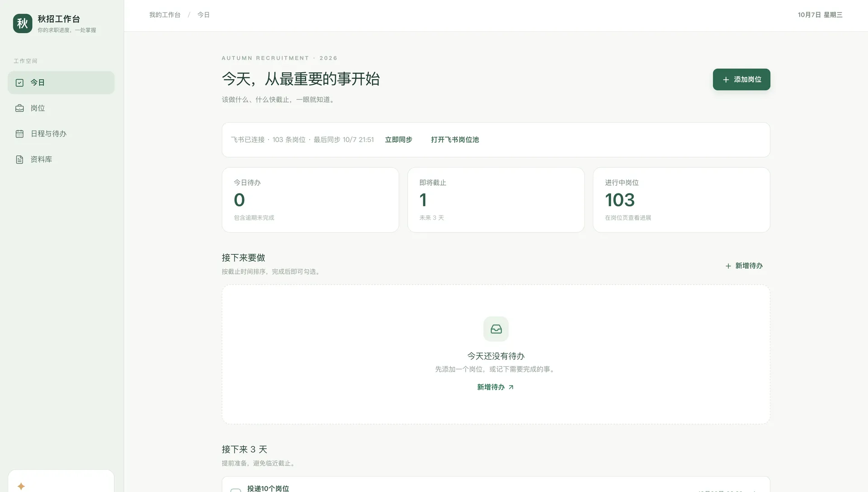Viewport: 868px width, 492px height.
Task: Open 日程与待办 in the sidebar
Action: pyautogui.click(x=61, y=134)
